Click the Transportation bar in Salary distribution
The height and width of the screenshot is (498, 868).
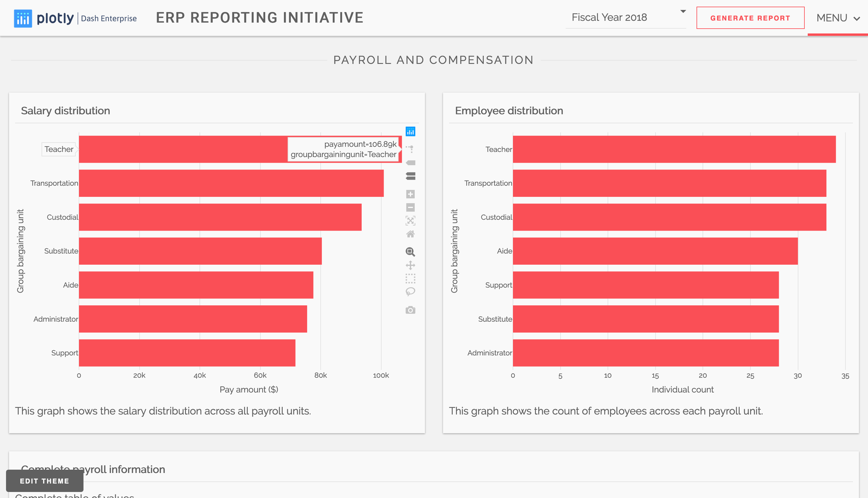pos(231,183)
